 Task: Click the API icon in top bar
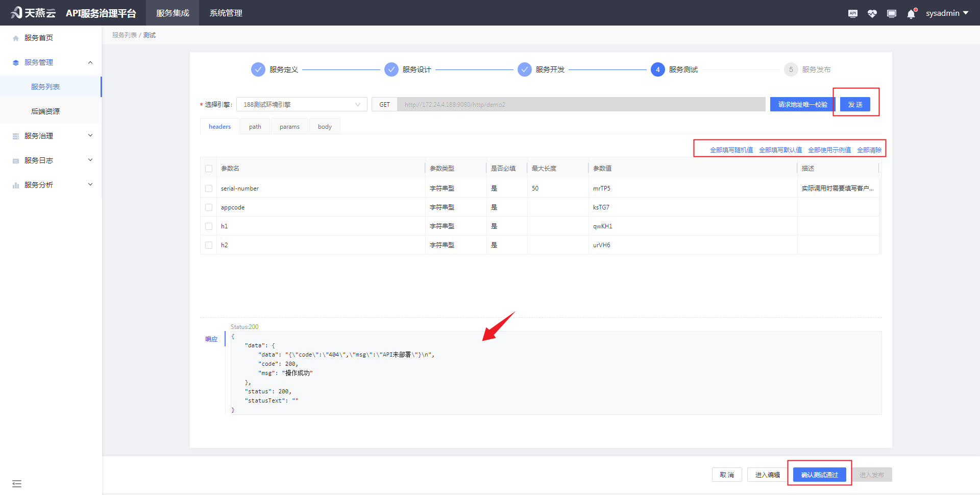coord(852,13)
